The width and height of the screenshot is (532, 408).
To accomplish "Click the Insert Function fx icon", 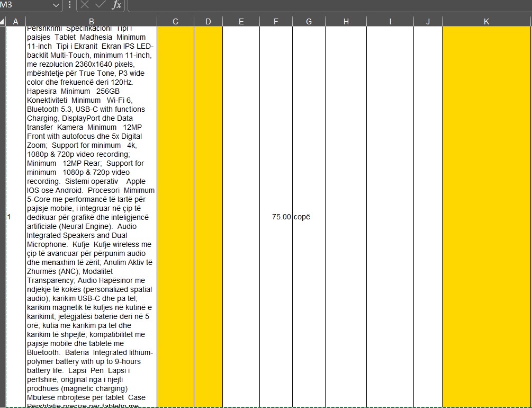I will point(116,5).
